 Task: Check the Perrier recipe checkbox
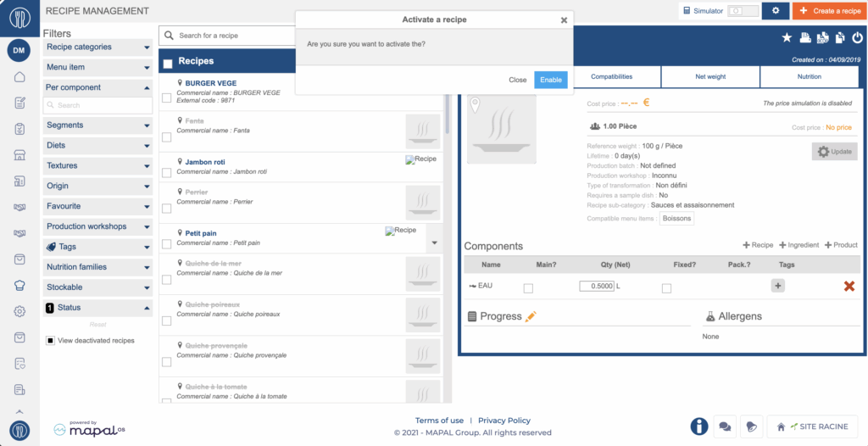point(166,209)
